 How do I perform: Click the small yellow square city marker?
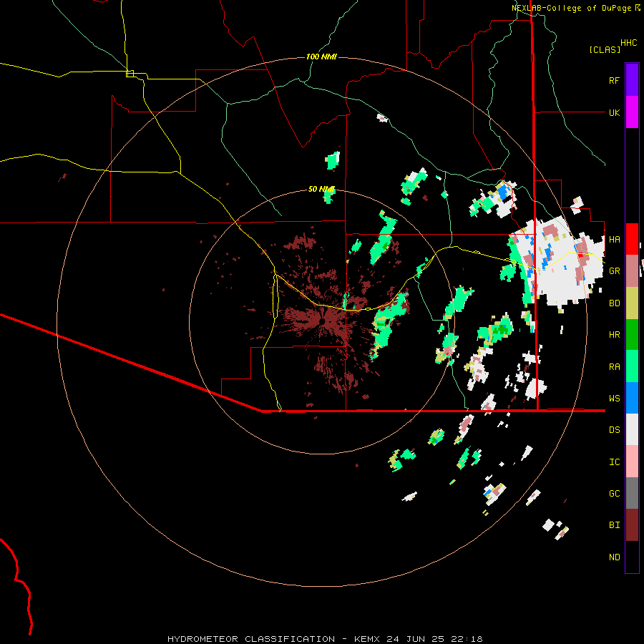pyautogui.click(x=130, y=74)
